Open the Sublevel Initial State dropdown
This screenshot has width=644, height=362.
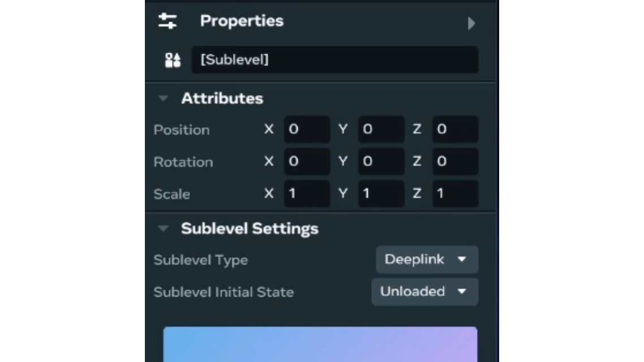424,292
